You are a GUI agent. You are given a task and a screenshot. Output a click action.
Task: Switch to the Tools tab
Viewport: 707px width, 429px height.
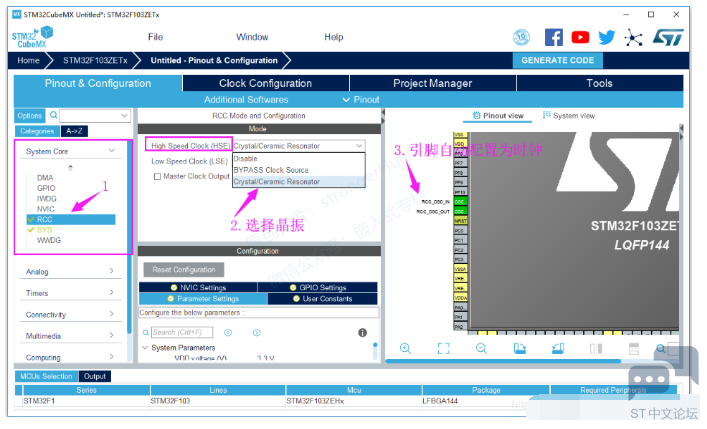600,83
